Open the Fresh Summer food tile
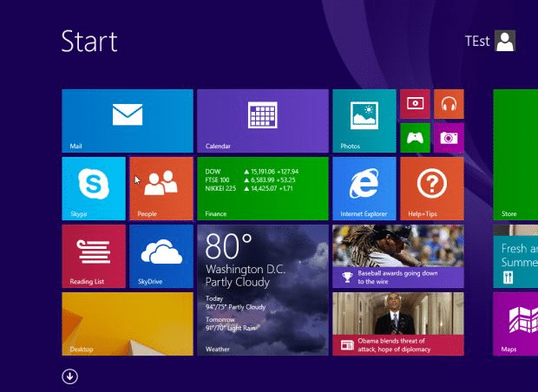538x392 pixels. pyautogui.click(x=515, y=256)
